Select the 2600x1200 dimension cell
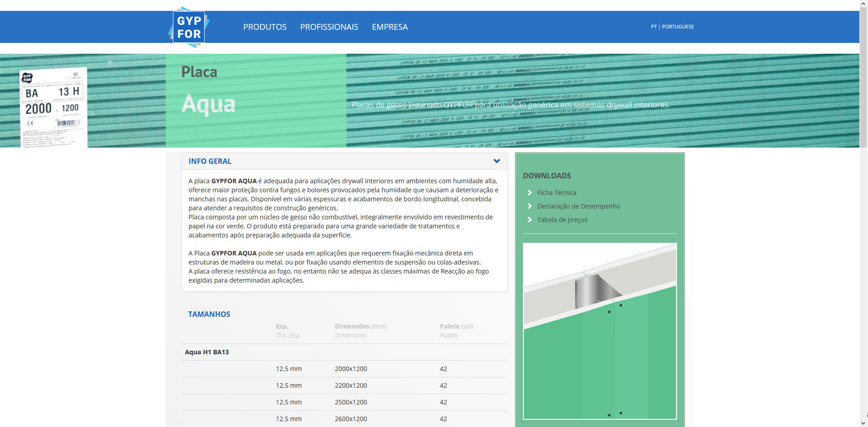The image size is (868, 427). (351, 419)
